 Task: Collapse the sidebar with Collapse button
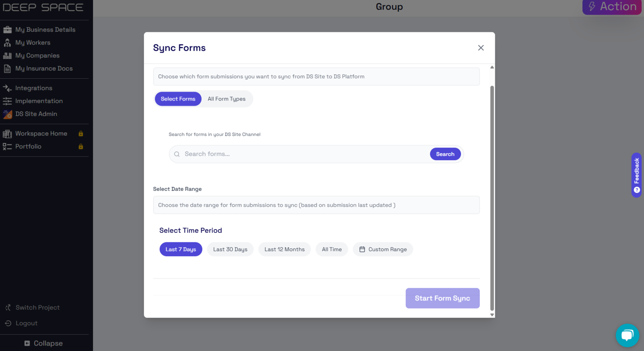point(43,343)
